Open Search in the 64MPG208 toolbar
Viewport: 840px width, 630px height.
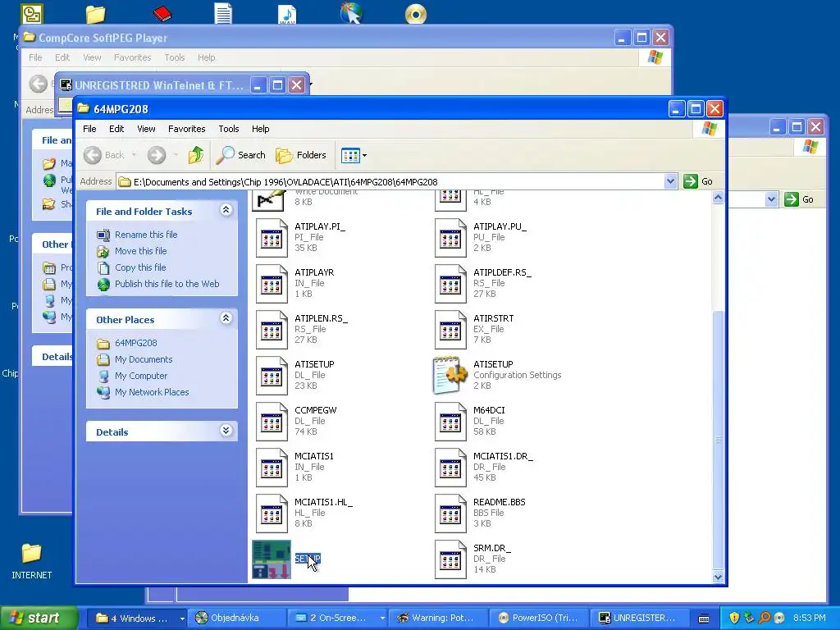(x=240, y=155)
